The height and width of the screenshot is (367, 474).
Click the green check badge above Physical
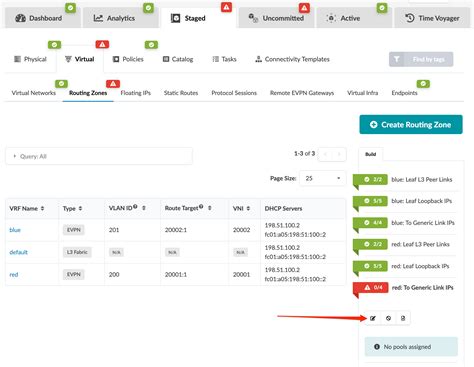54,45
